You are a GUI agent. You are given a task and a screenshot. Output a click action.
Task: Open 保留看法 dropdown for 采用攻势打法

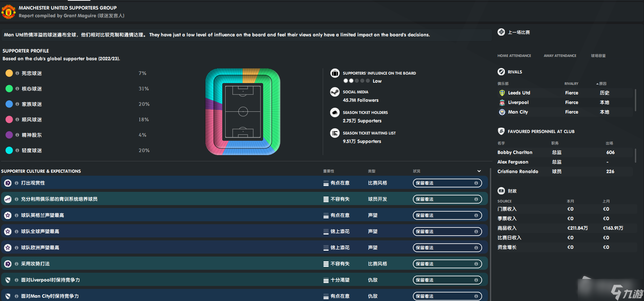(447, 264)
